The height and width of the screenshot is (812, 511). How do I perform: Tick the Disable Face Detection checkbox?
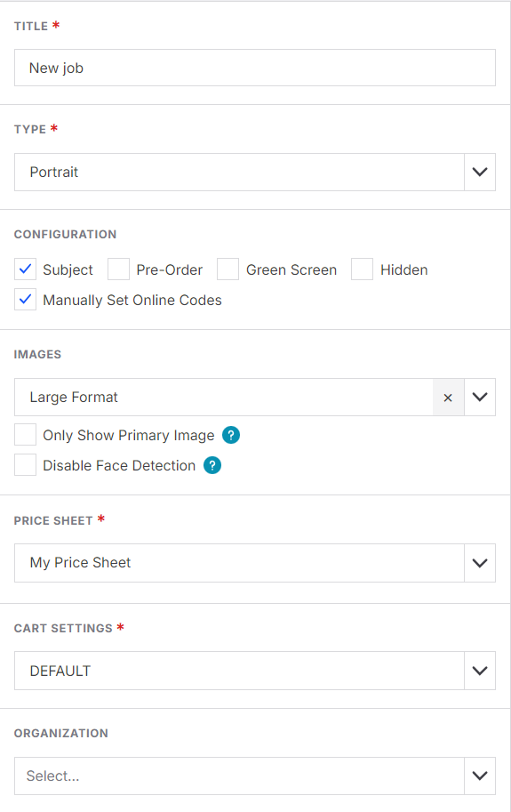pos(26,464)
